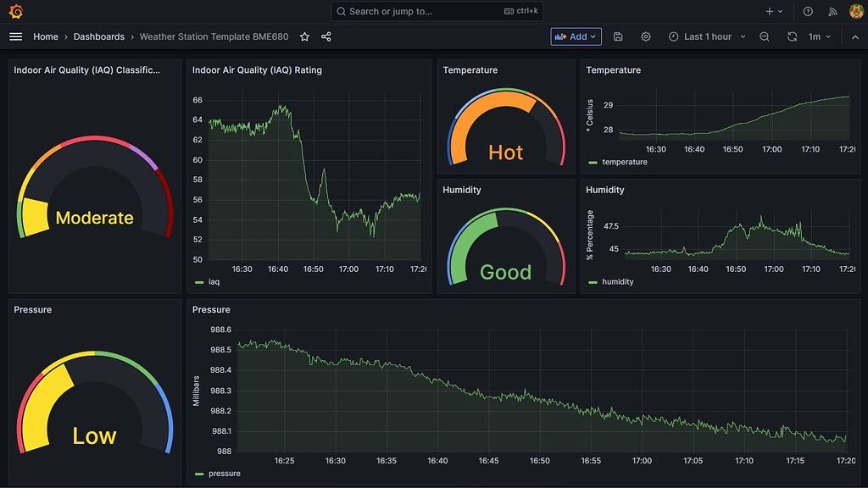Navigate to Home via the breadcrumb
The image size is (868, 488).
[x=46, y=36]
